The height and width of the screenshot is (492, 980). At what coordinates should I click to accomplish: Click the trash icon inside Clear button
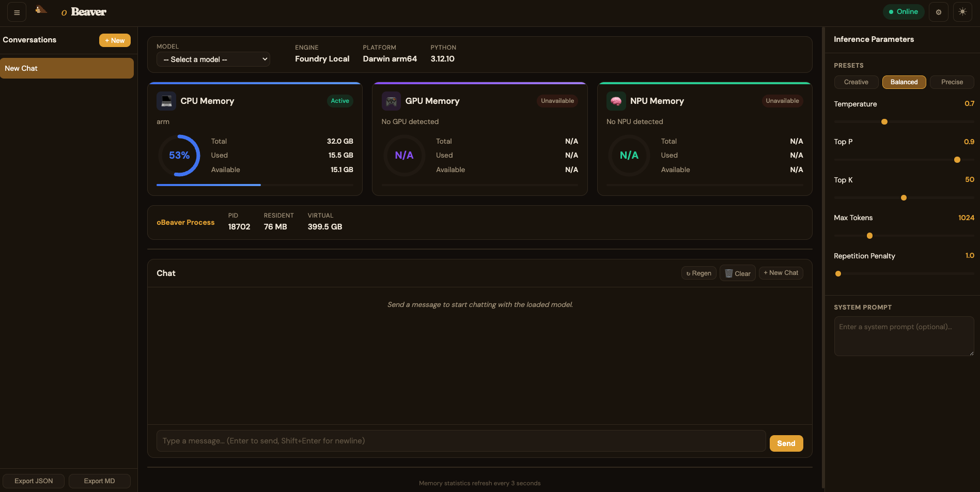point(729,273)
